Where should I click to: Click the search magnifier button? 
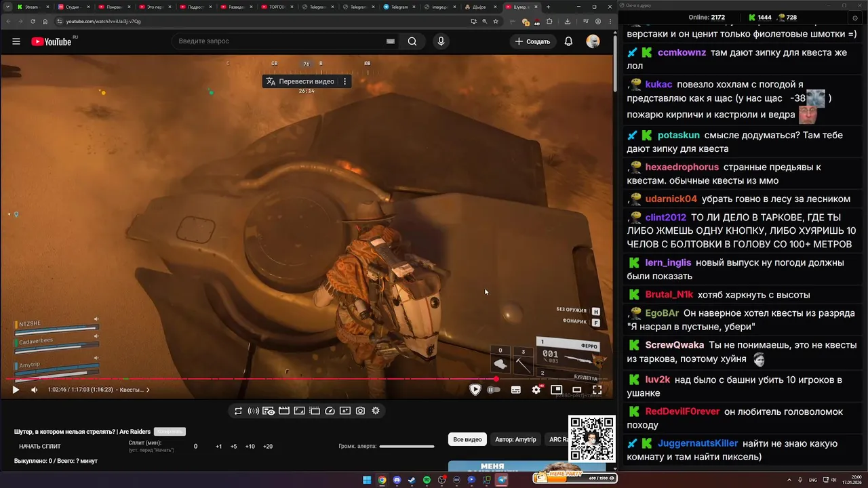412,41
